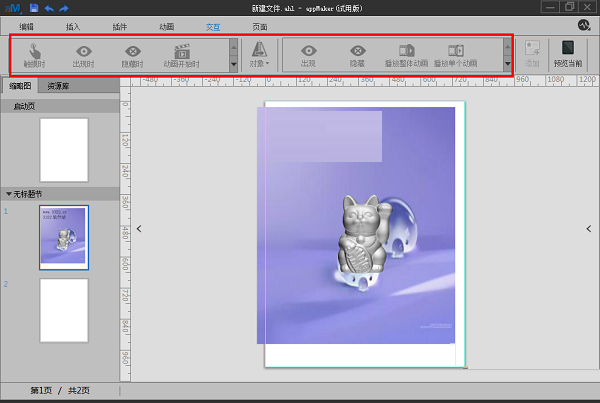
Task: Click the 添加 button
Action: (x=532, y=53)
